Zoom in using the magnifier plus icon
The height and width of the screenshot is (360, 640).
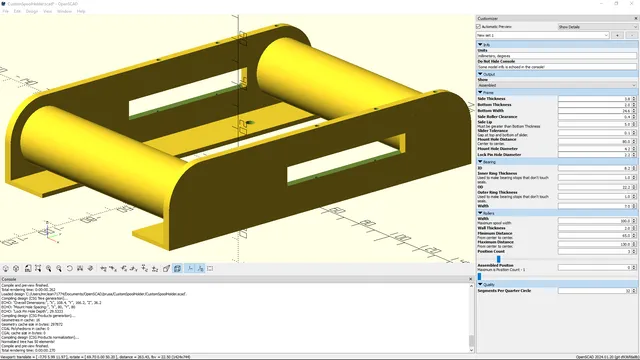(x=49, y=269)
